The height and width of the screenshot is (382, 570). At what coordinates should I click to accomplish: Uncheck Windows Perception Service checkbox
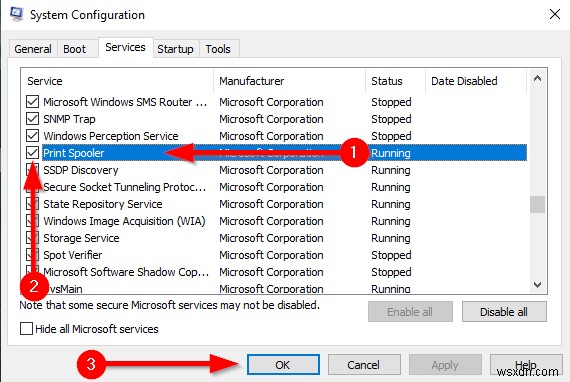click(x=32, y=136)
